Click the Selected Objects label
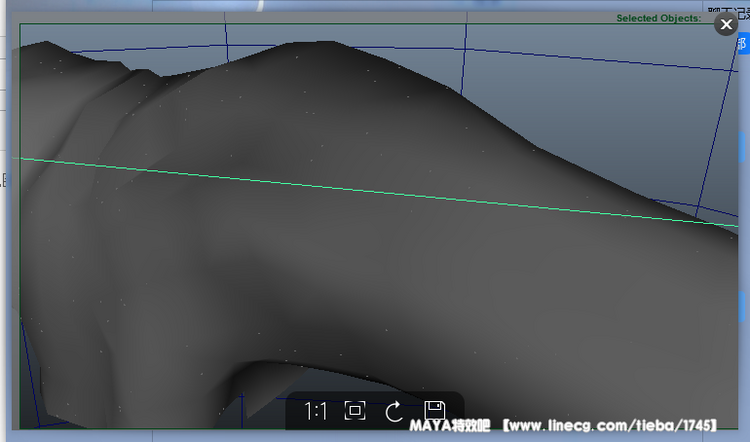The height and width of the screenshot is (442, 750). [658, 19]
